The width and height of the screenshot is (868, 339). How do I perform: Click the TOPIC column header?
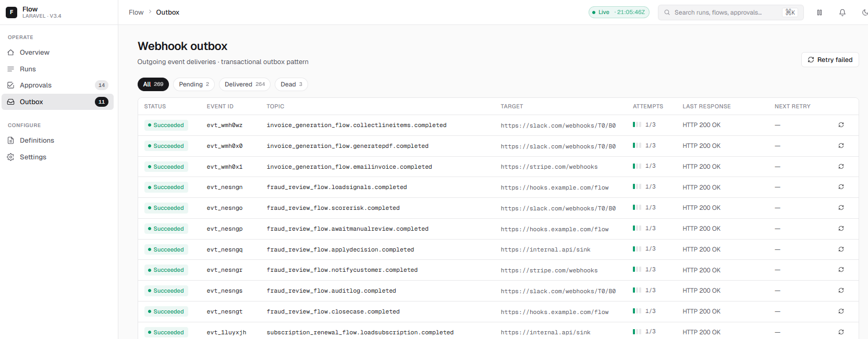pyautogui.click(x=275, y=106)
